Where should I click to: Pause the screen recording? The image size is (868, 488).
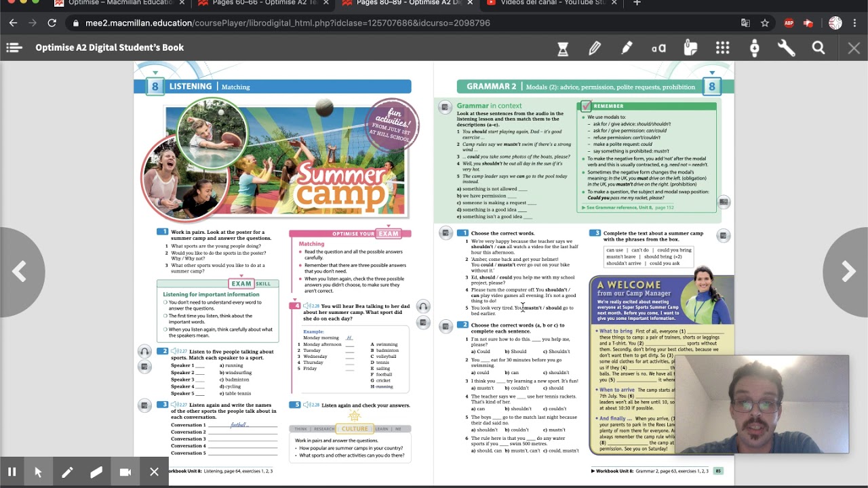[12, 472]
